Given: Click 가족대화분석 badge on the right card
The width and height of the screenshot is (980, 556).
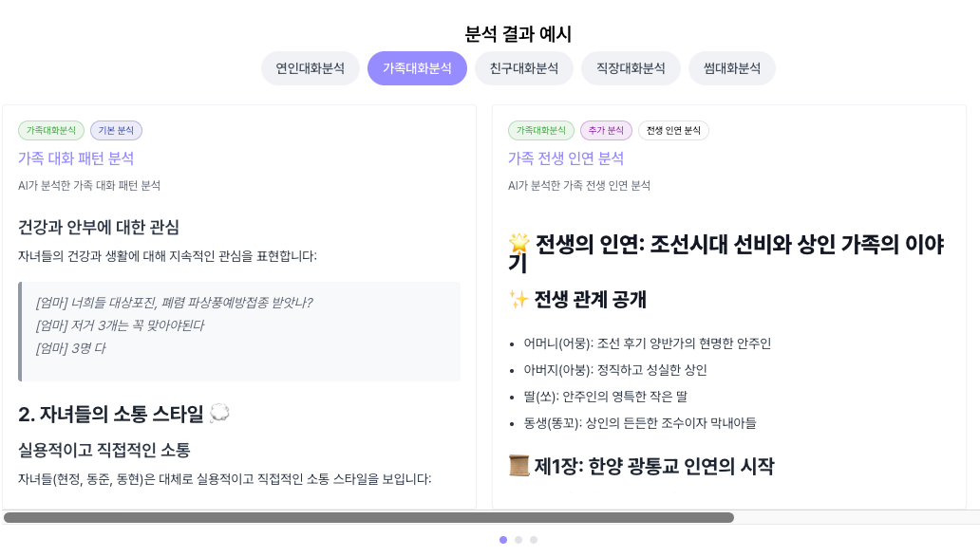Looking at the screenshot, I should [x=541, y=130].
